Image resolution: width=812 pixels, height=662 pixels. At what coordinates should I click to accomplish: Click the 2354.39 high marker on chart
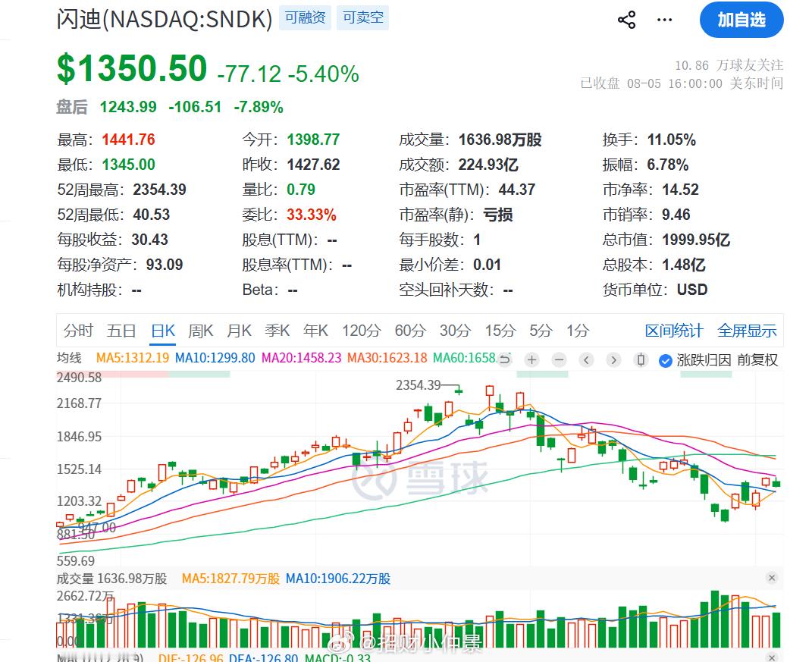[419, 385]
